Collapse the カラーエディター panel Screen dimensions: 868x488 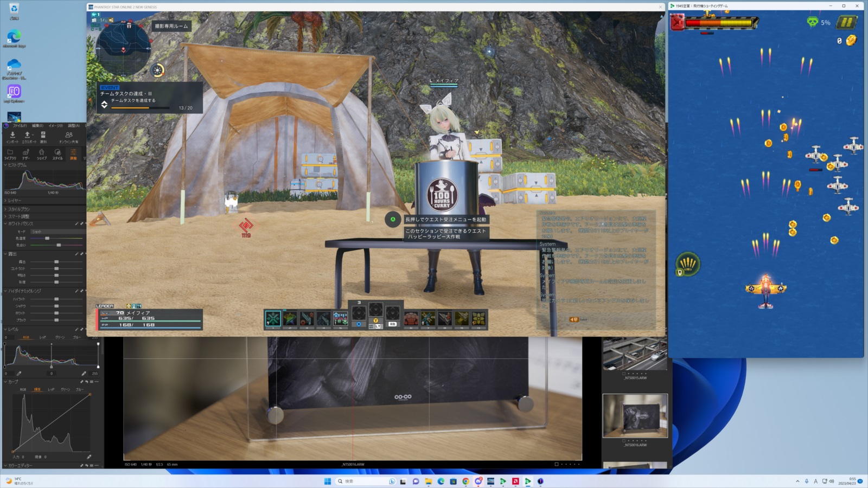click(x=5, y=465)
